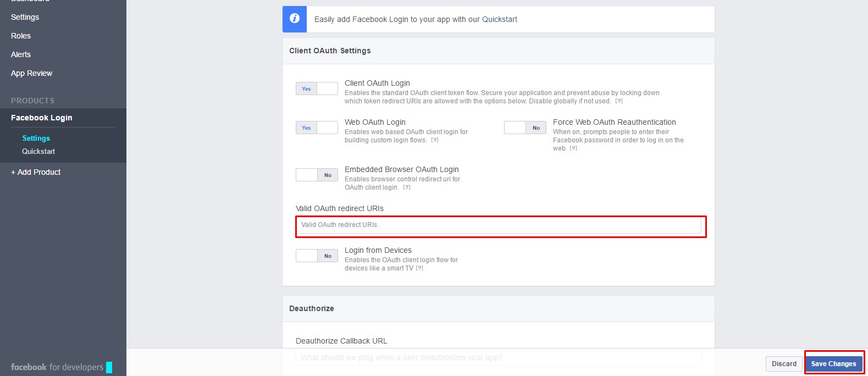Toggle Client OAuth Login switch
868x376 pixels.
[317, 89]
